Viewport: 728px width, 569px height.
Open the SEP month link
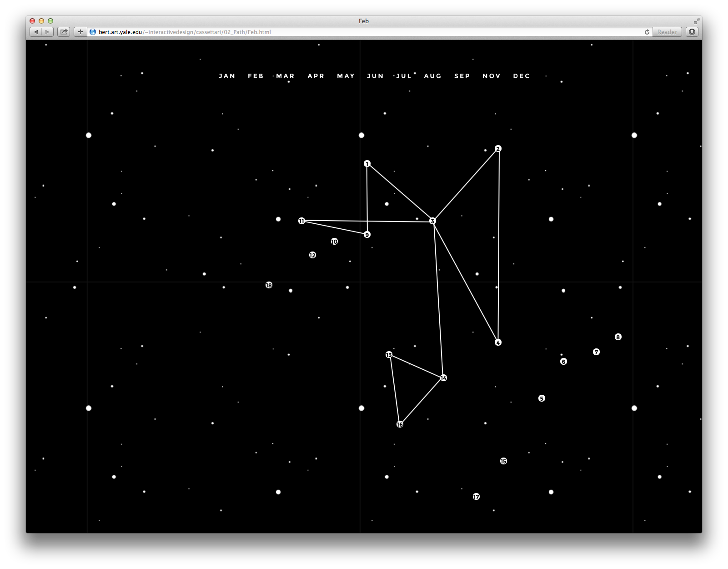[x=462, y=76]
